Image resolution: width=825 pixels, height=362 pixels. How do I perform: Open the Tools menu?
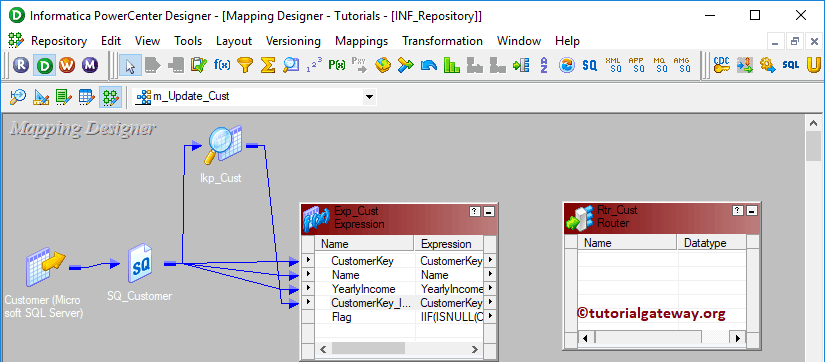tap(188, 41)
